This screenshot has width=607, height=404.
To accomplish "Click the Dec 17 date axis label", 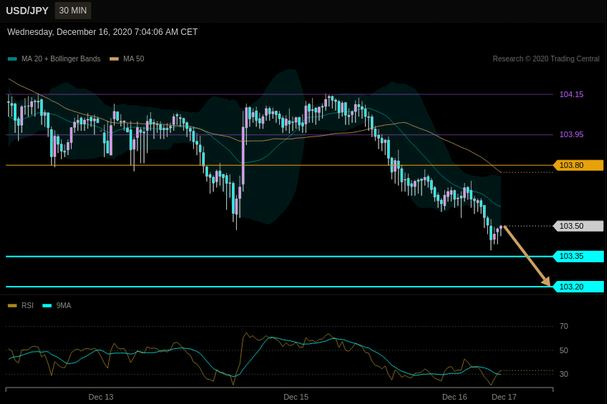I will (504, 397).
